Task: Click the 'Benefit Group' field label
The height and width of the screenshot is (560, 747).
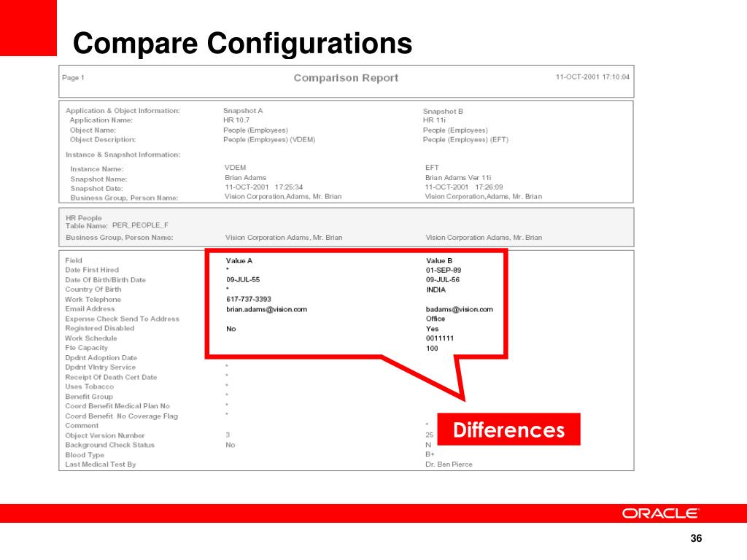Action: [x=89, y=397]
